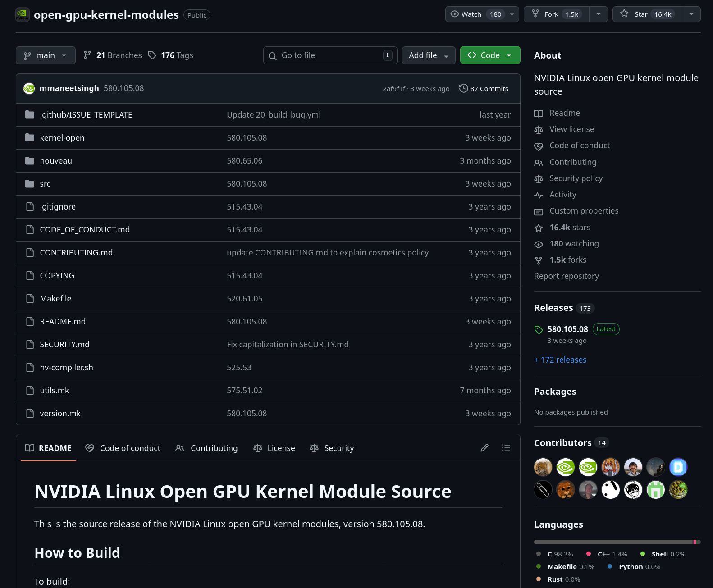Open the 21 Branches link

pos(113,55)
